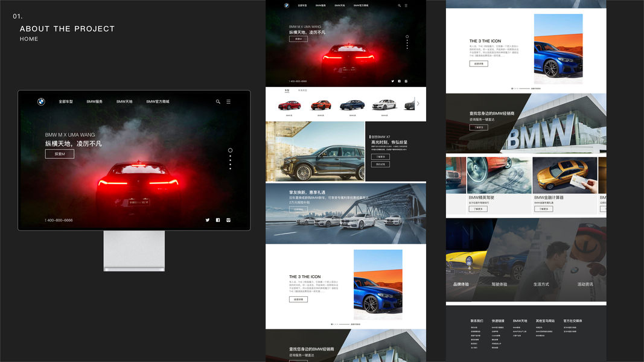This screenshot has height=362, width=644.
Task: Click the "HOME" subtitle text
Action: pyautogui.click(x=29, y=39)
